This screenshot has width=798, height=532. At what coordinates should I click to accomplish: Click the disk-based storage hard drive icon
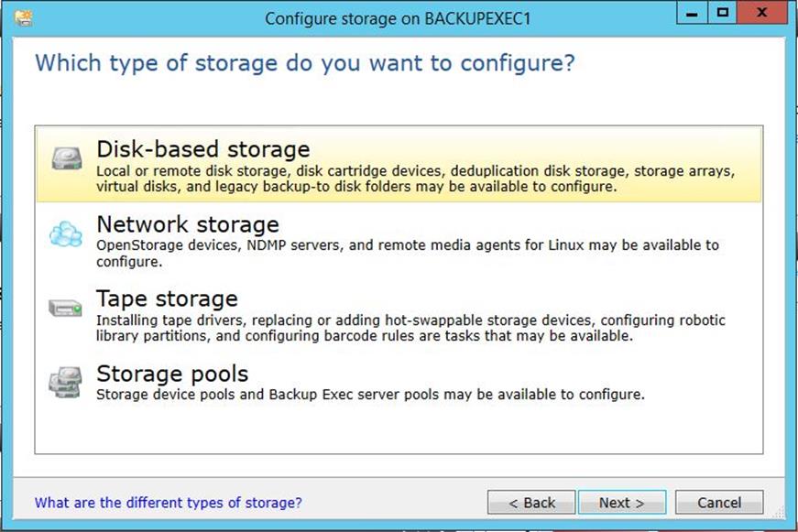[x=67, y=158]
